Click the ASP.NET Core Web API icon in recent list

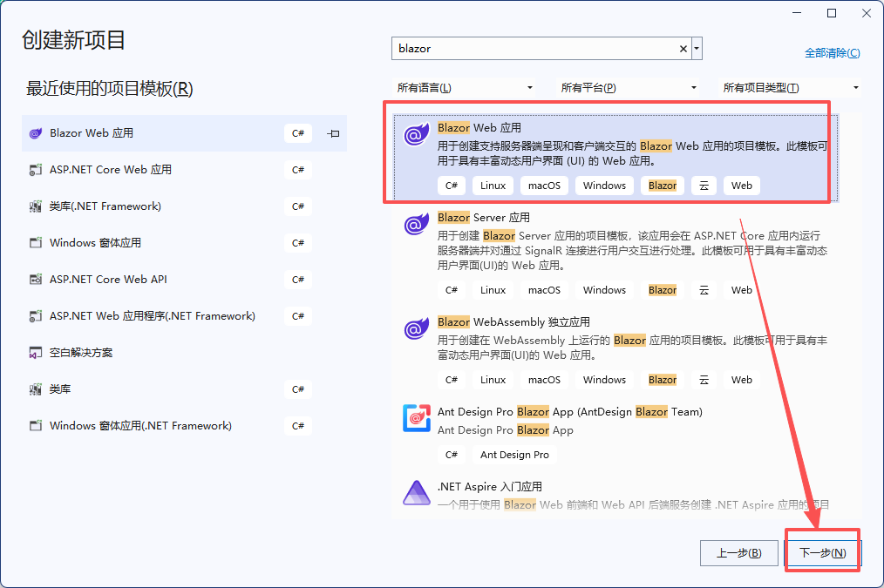coord(36,280)
